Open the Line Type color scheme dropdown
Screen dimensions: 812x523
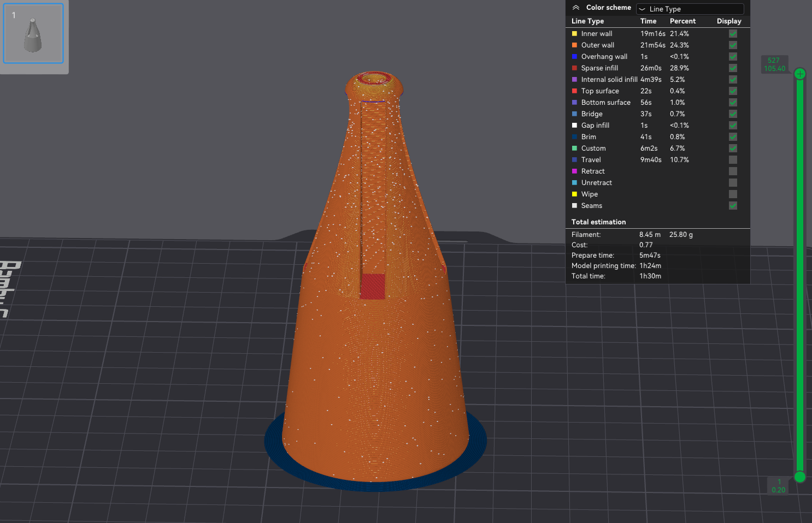(x=690, y=9)
